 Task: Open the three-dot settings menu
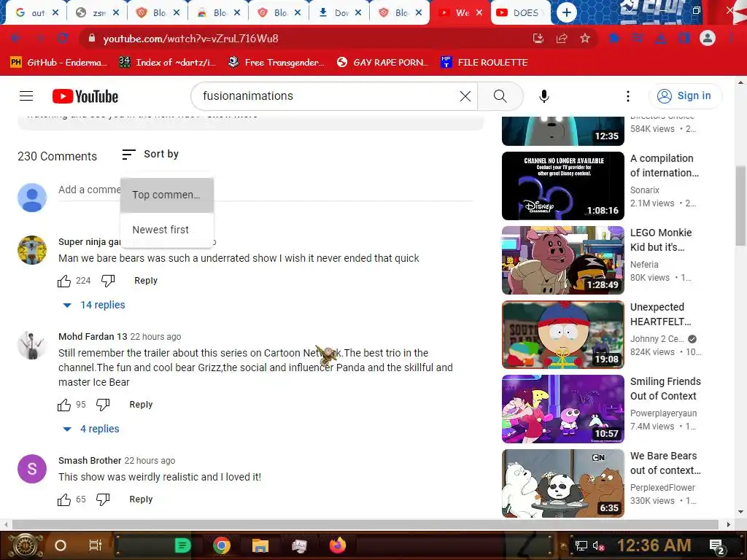click(x=628, y=96)
